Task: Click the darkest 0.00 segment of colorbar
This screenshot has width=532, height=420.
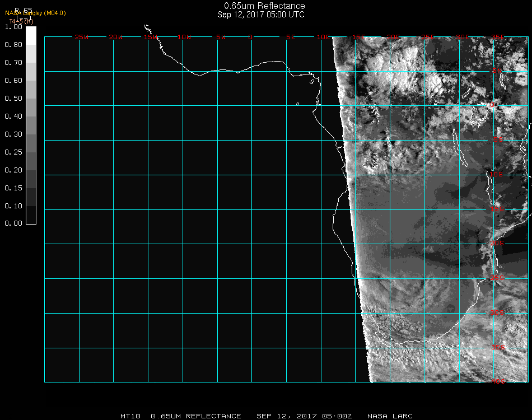Action: pos(31,214)
